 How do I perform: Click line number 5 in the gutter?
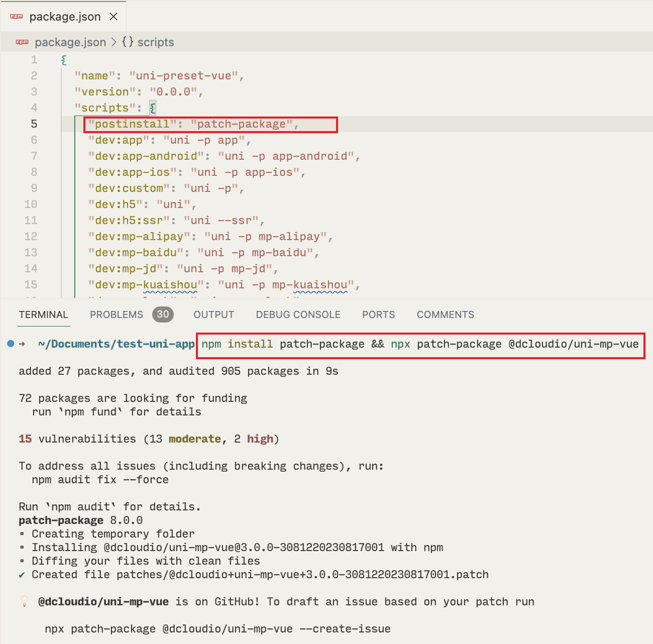[x=33, y=124]
